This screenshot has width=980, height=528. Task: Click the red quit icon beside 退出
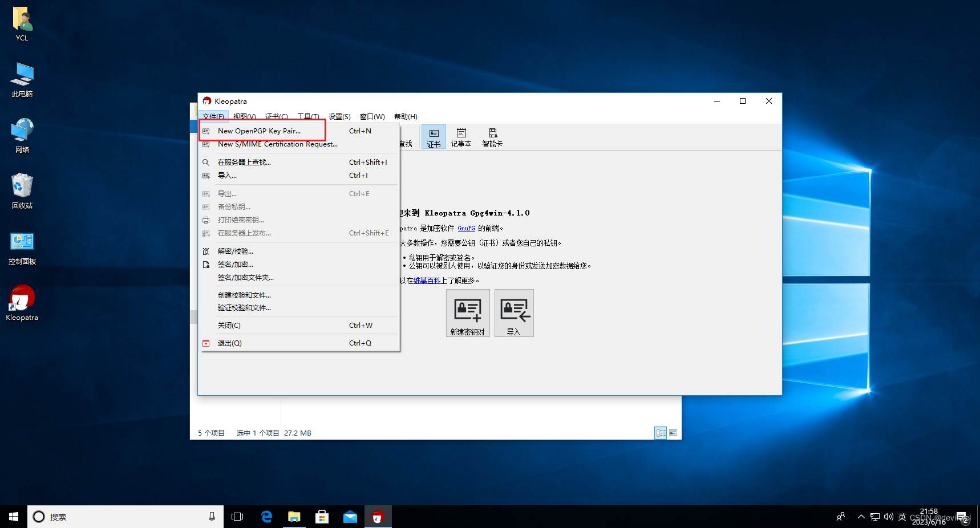point(206,343)
